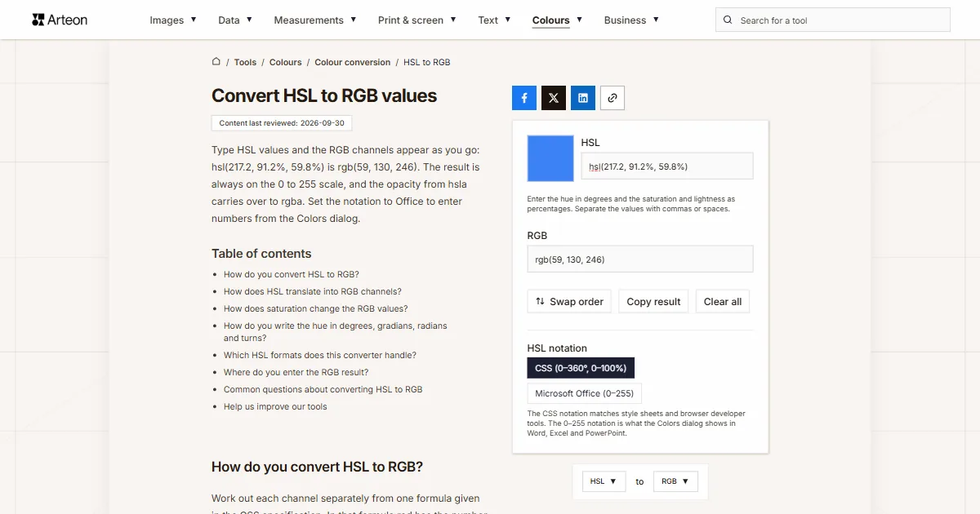Open 'Common questions about converting HSL to RGB'
The image size is (980, 514).
323,389
